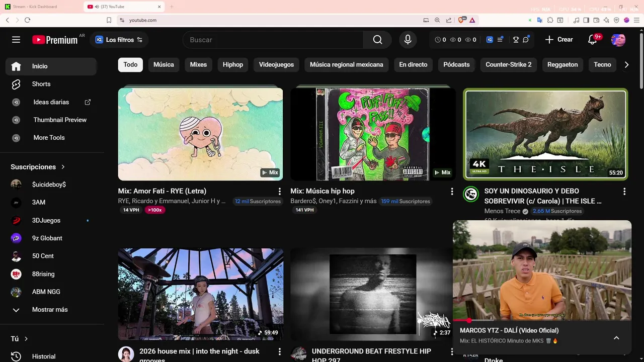Expand the Suscripciones section
This screenshot has height=362, width=644.
coord(38,167)
